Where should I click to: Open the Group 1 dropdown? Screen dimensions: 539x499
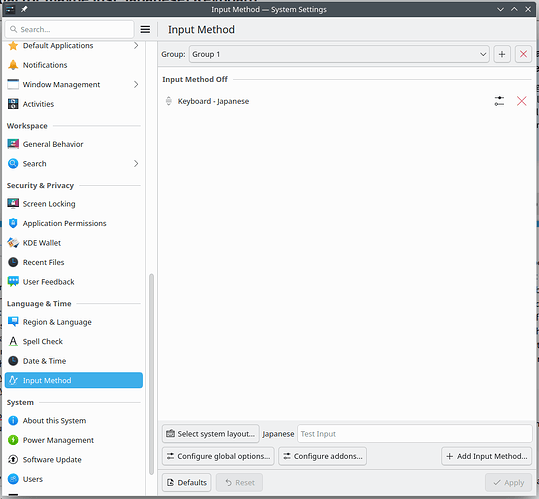tap(339, 54)
